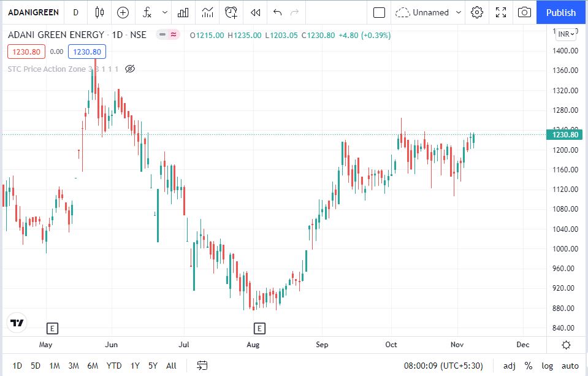
Task: Take a chart snapshot with camera icon
Action: pos(524,12)
